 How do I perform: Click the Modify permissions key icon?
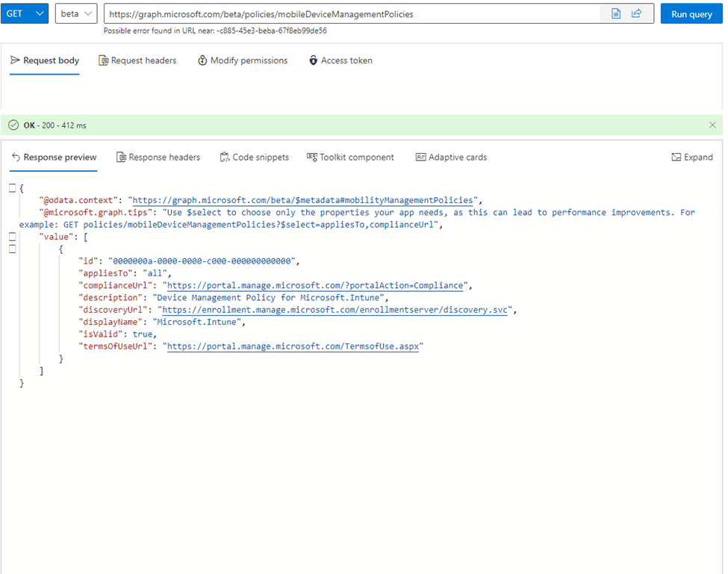[202, 60]
